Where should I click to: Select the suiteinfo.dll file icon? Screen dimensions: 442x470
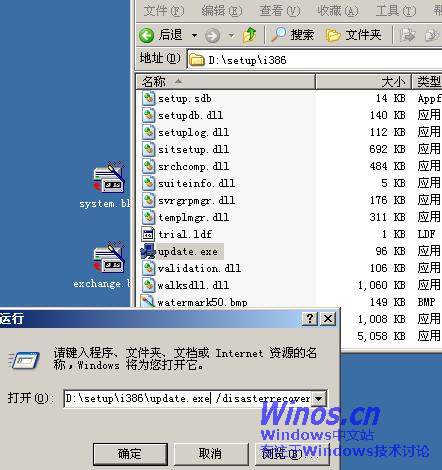coord(148,183)
